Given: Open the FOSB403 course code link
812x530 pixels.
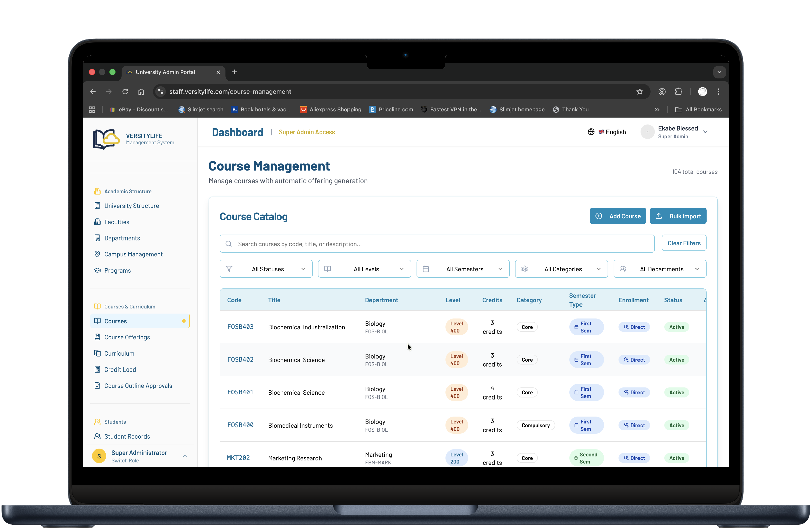Looking at the screenshot, I should 240,327.
